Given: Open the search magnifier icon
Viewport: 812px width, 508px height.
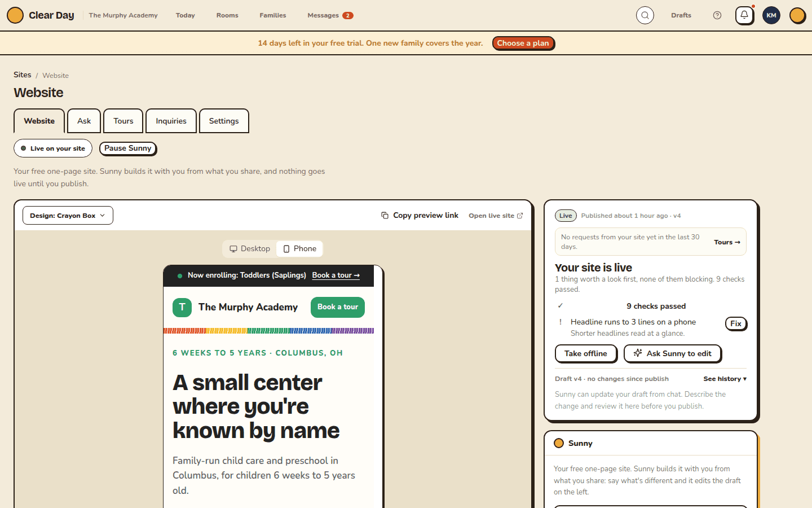Looking at the screenshot, I should (645, 15).
